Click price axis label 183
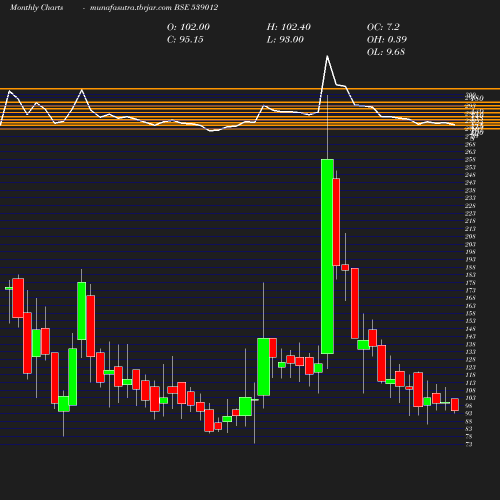This screenshot has width=500, height=500. [470, 275]
